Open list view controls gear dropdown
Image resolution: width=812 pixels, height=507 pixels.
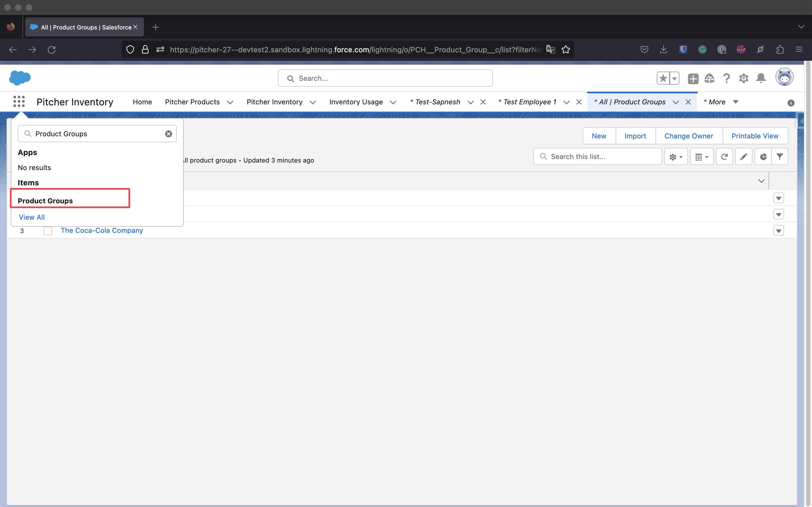[676, 157]
